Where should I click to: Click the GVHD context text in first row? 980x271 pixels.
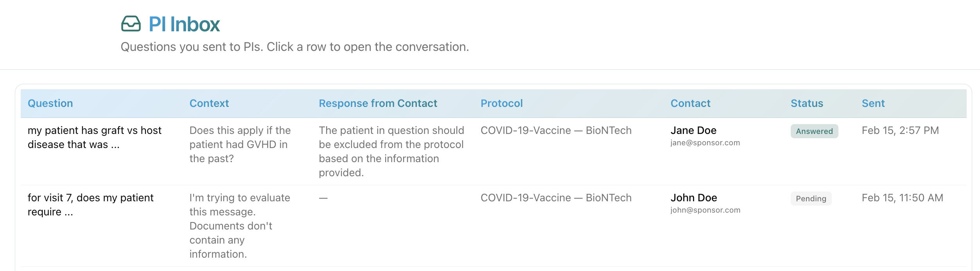pyautogui.click(x=240, y=145)
